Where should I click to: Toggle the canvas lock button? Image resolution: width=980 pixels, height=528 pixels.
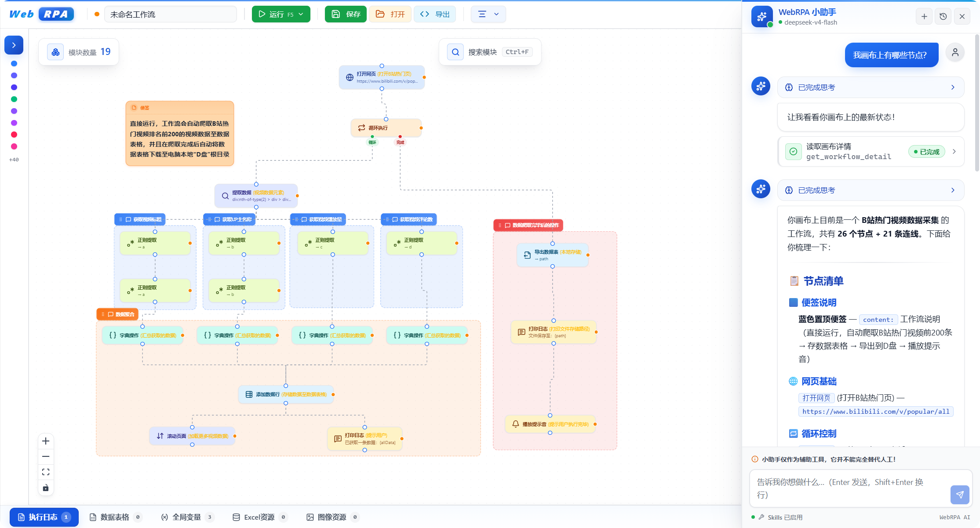coord(46,488)
